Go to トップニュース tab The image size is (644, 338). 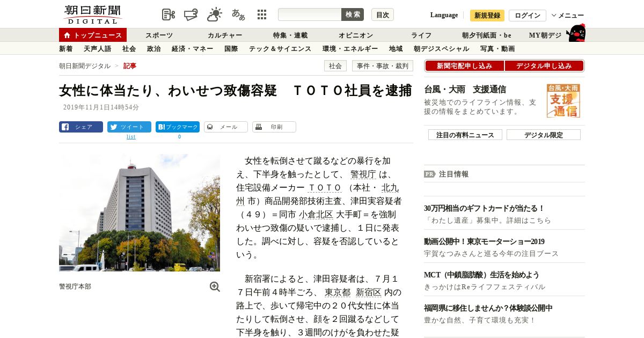(93, 35)
